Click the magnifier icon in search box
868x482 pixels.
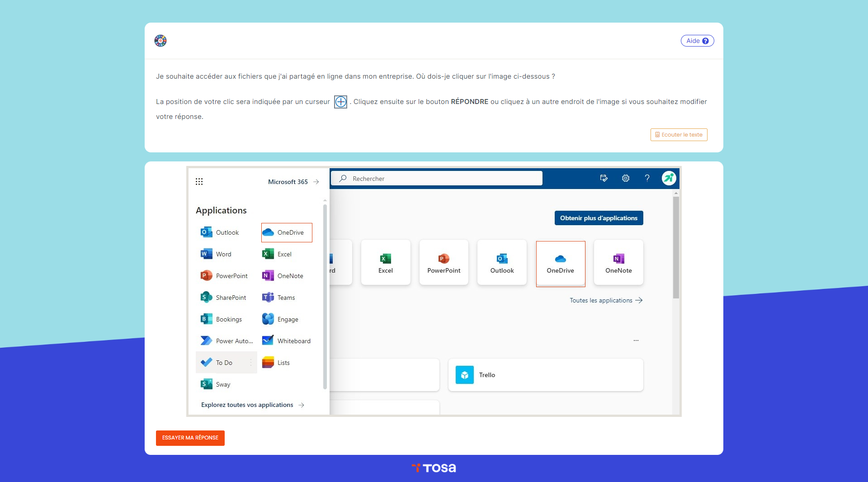(x=343, y=178)
